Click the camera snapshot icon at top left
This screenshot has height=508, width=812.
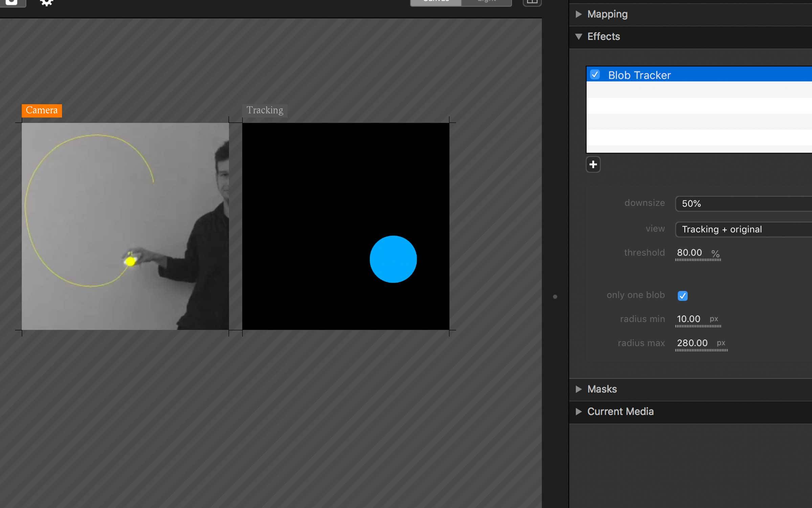pyautogui.click(x=12, y=3)
